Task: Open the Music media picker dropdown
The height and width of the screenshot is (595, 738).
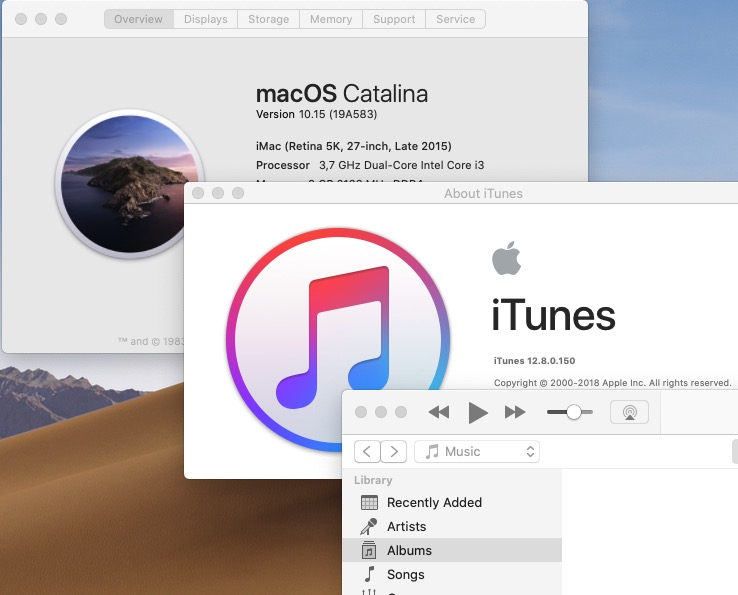Action: pyautogui.click(x=477, y=452)
